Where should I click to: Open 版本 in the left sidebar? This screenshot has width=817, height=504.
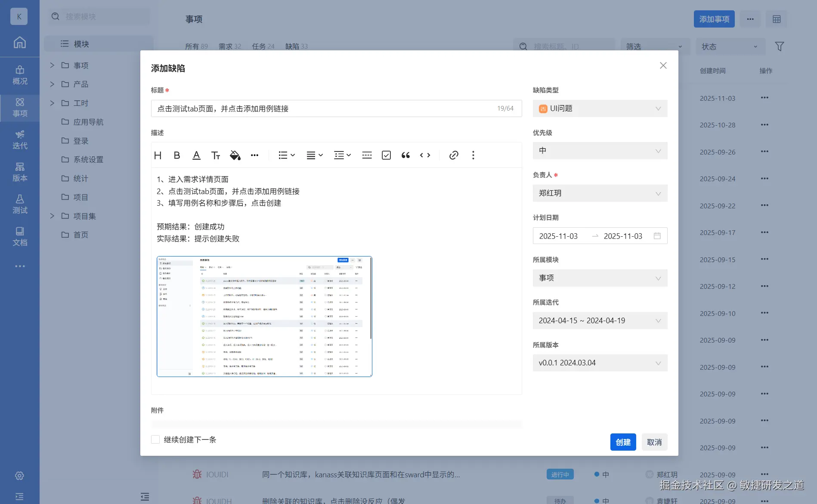click(x=20, y=172)
